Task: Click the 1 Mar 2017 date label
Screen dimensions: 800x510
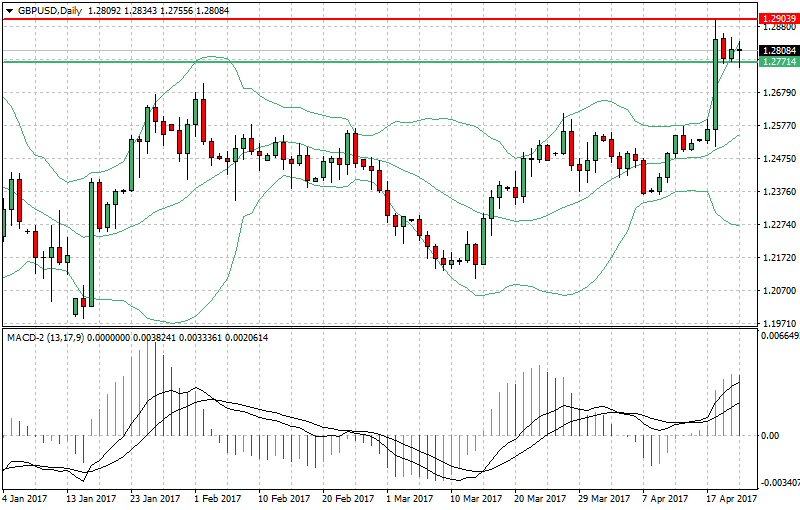Action: tap(409, 498)
